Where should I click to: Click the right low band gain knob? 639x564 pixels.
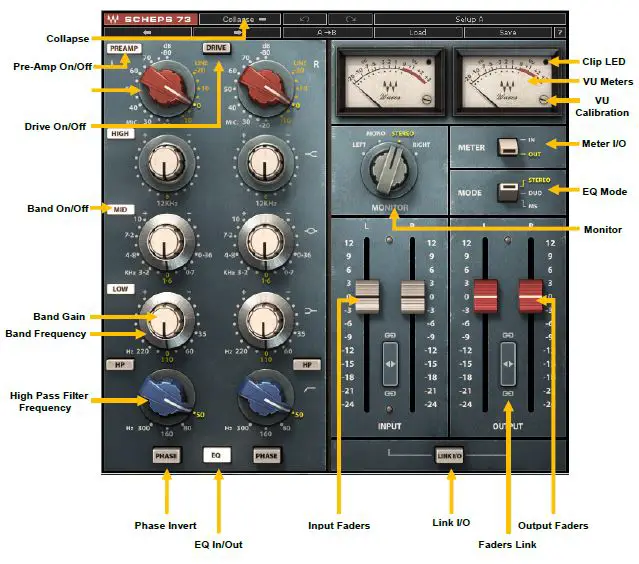pos(265,320)
